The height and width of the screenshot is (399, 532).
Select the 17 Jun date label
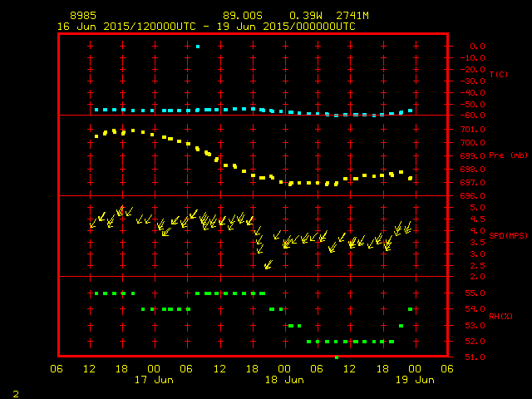click(x=154, y=380)
